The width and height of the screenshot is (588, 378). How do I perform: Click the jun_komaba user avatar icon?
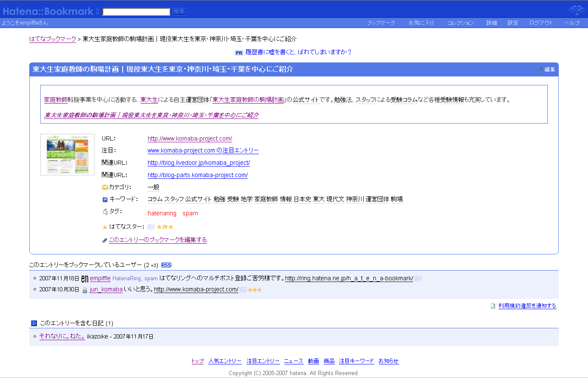click(x=85, y=290)
